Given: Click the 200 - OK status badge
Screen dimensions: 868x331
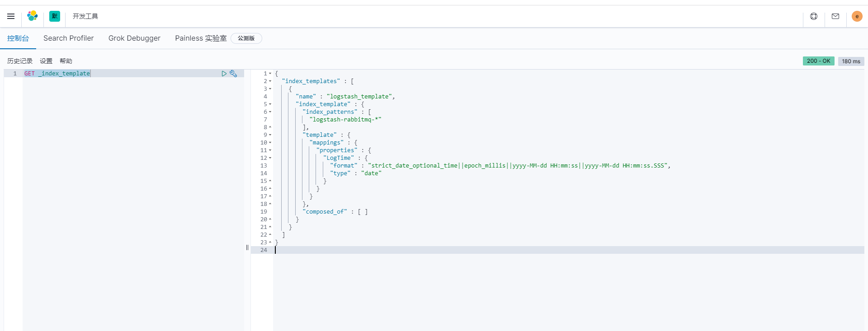Looking at the screenshot, I should (x=819, y=61).
